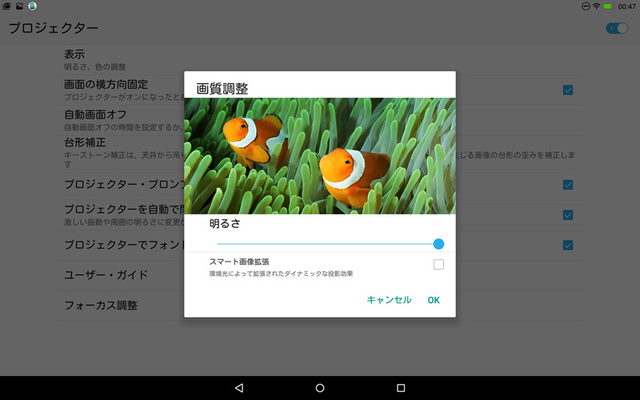The width and height of the screenshot is (640, 400).
Task: Open the image notification icon in status bar
Action: click(x=19, y=6)
